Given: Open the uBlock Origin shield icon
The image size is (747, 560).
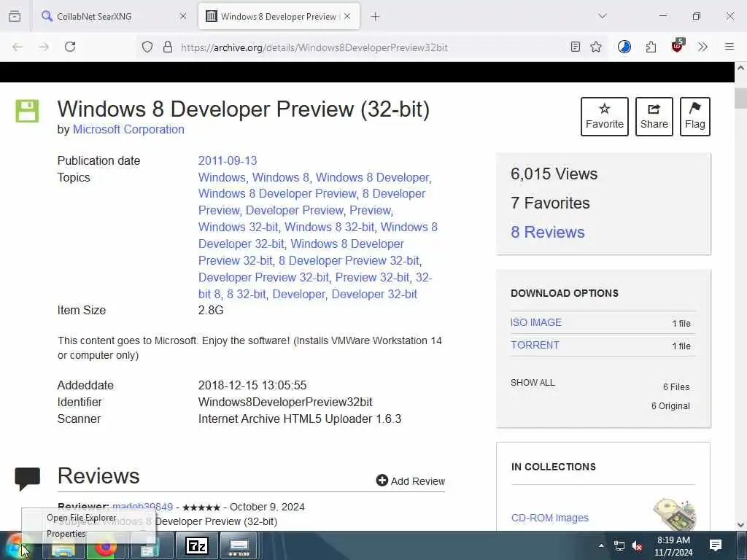Looking at the screenshot, I should pyautogui.click(x=677, y=46).
